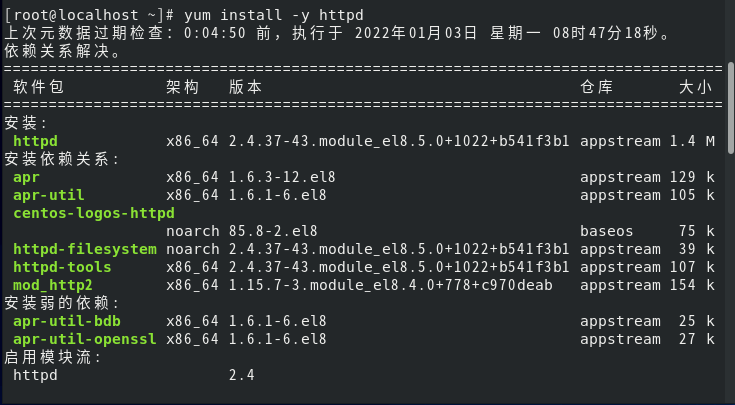Click the apr-util package entry
735x405 pixels.
[x=49, y=195]
